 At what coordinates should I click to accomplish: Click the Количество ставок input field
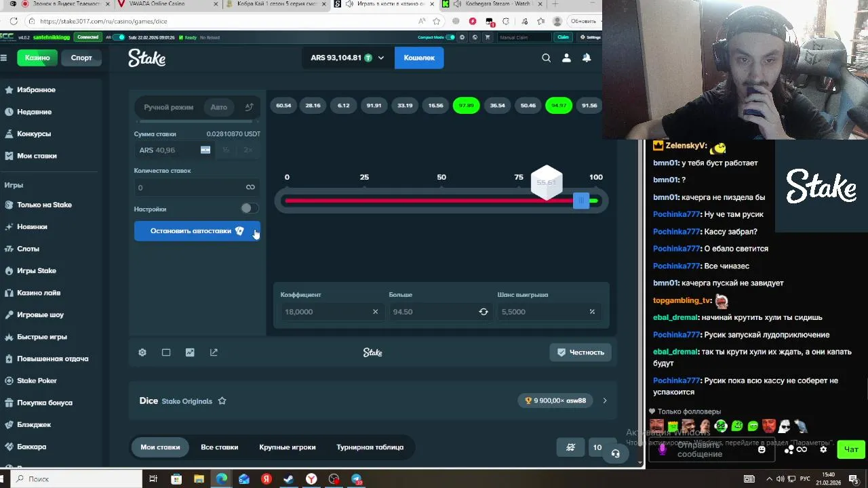[x=197, y=188]
